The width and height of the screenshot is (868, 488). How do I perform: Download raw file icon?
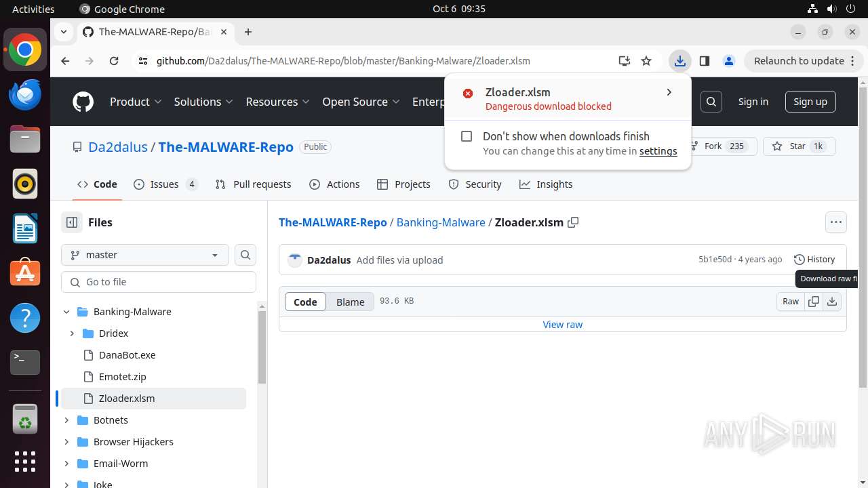point(832,302)
